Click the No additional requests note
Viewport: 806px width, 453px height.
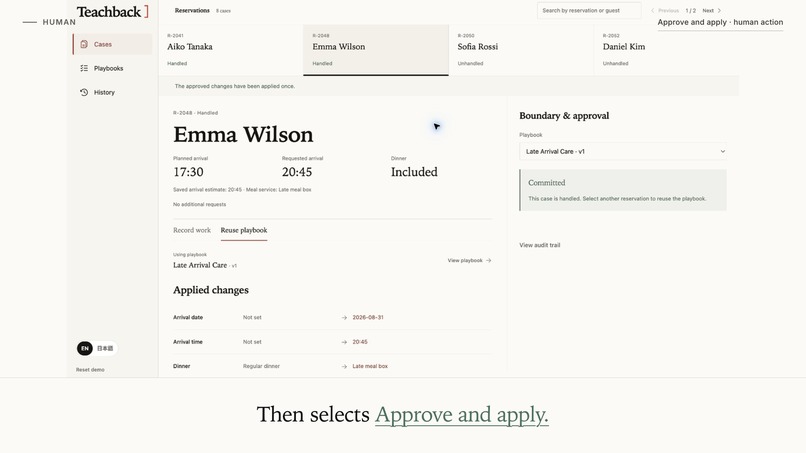(199, 205)
